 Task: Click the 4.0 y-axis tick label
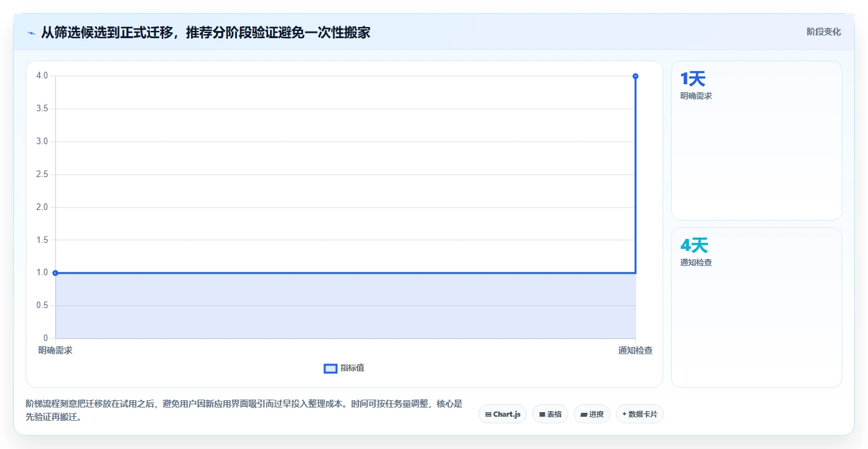42,76
